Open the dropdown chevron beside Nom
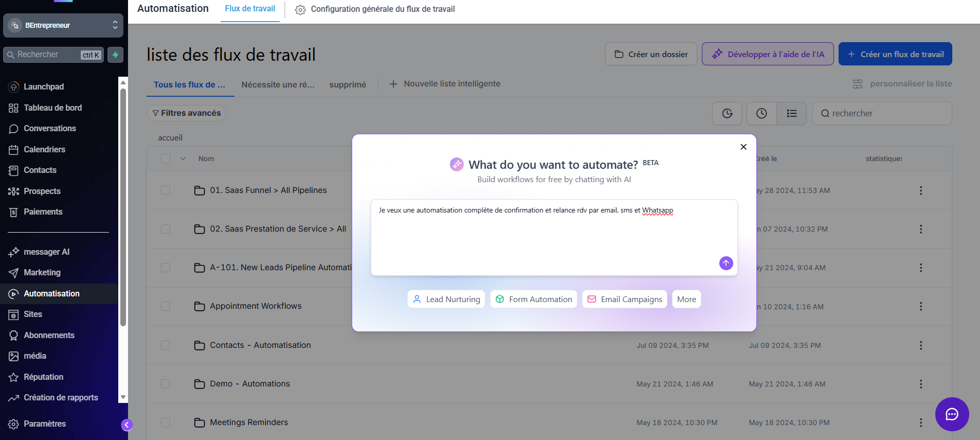 click(x=183, y=159)
